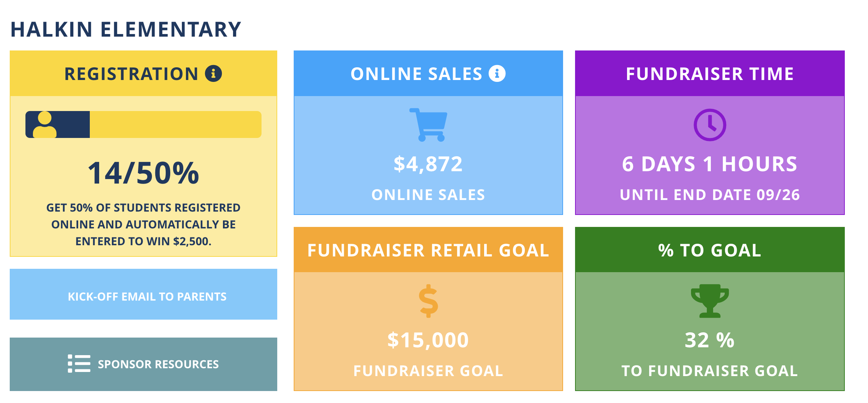Click the registration progress bar

[x=175, y=124]
